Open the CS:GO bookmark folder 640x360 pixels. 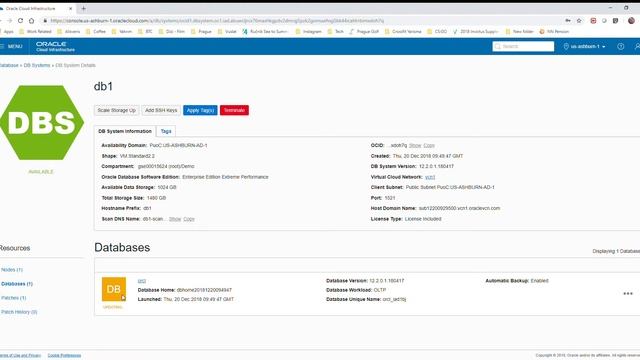point(437,31)
